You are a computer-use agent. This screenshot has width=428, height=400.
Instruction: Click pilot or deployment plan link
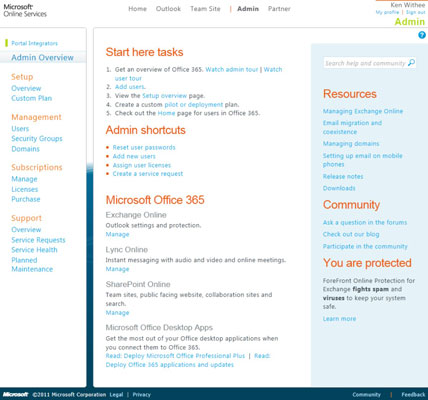tap(194, 104)
